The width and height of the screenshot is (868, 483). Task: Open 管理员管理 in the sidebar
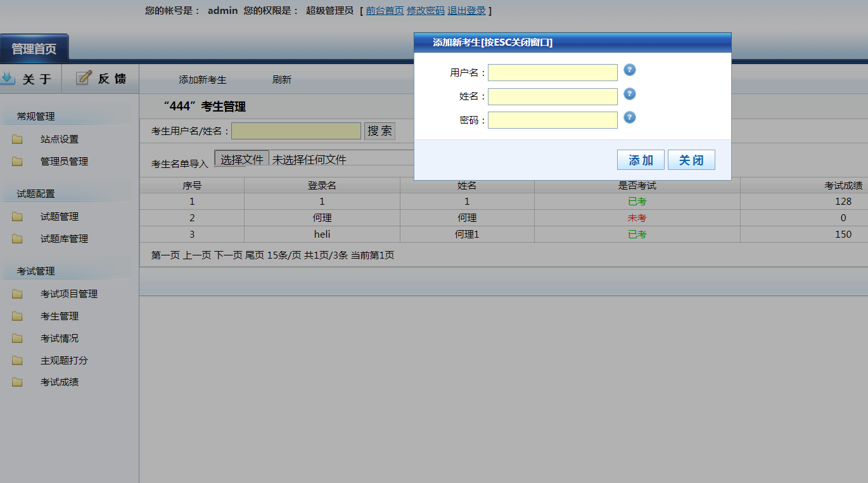coord(64,162)
